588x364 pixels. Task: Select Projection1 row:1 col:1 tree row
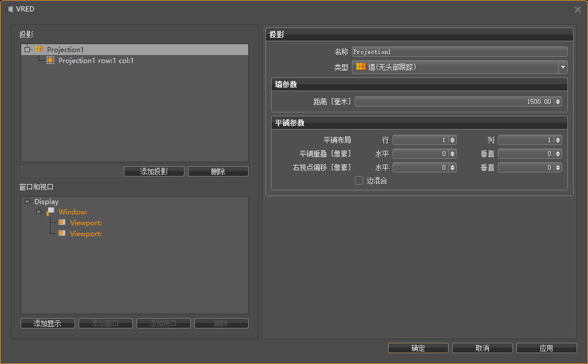tap(96, 60)
